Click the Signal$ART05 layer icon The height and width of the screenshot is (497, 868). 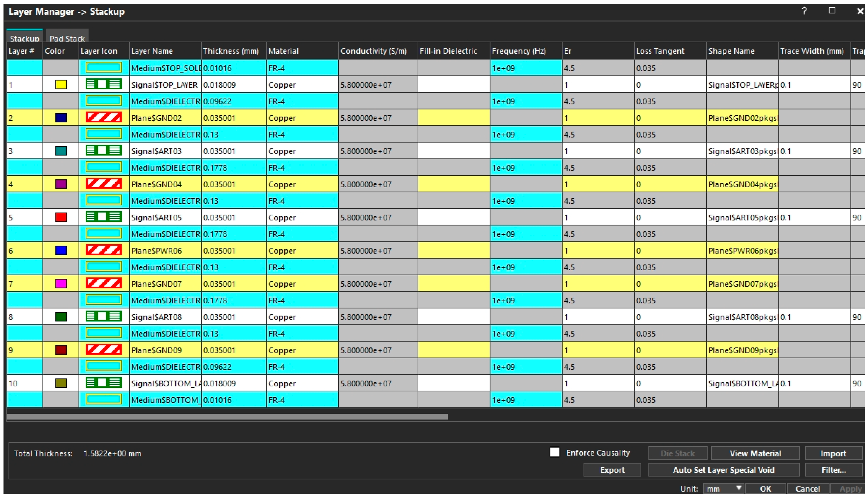103,217
